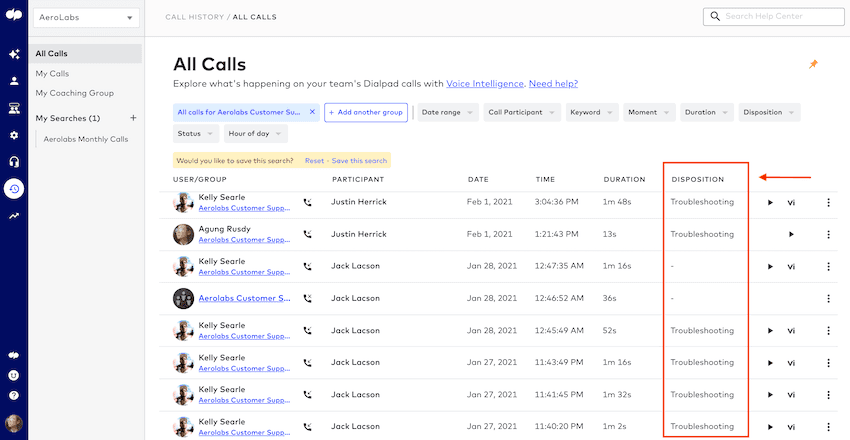Select My Calls in the sidebar
Screen dimensions: 850x440
click(53, 73)
